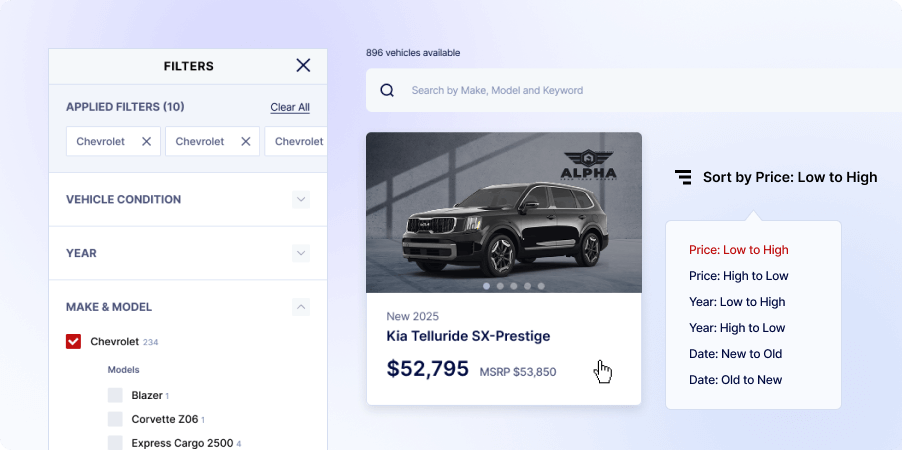
Task: Click the Alpha dealership logo on photo
Action: [x=588, y=165]
